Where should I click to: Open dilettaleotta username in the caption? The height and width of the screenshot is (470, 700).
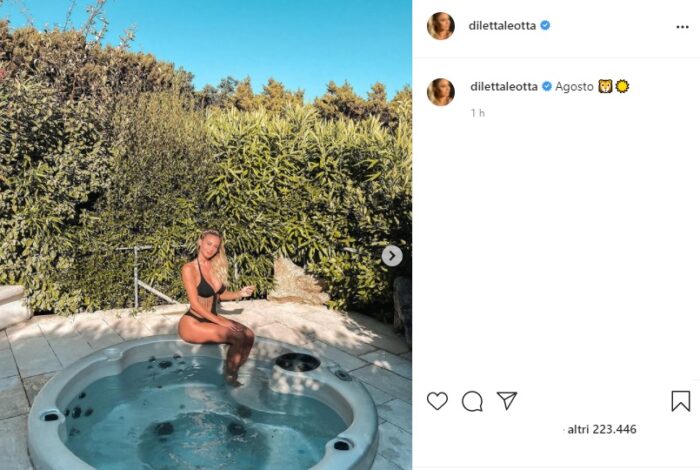pos(504,87)
